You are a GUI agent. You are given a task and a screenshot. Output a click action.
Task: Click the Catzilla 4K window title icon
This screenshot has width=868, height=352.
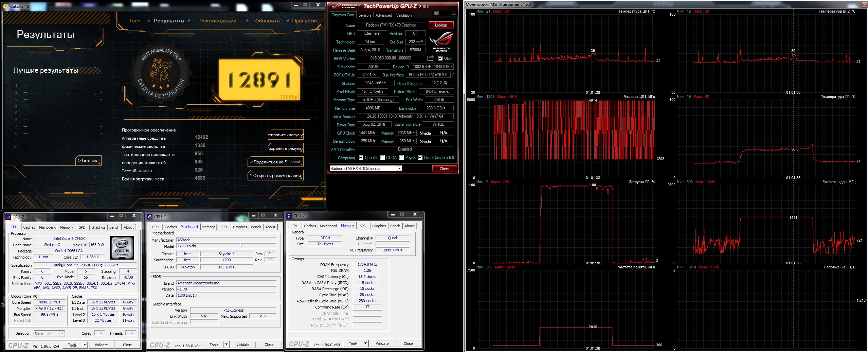pos(6,6)
